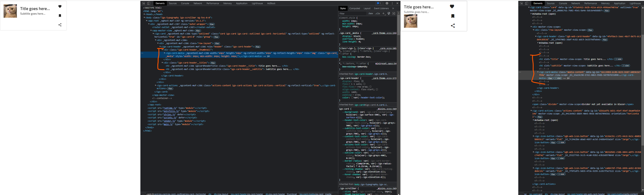The height and width of the screenshot is (195, 644).
Task: Switch to Sources tab in left DevTools
Action: tap(173, 3)
